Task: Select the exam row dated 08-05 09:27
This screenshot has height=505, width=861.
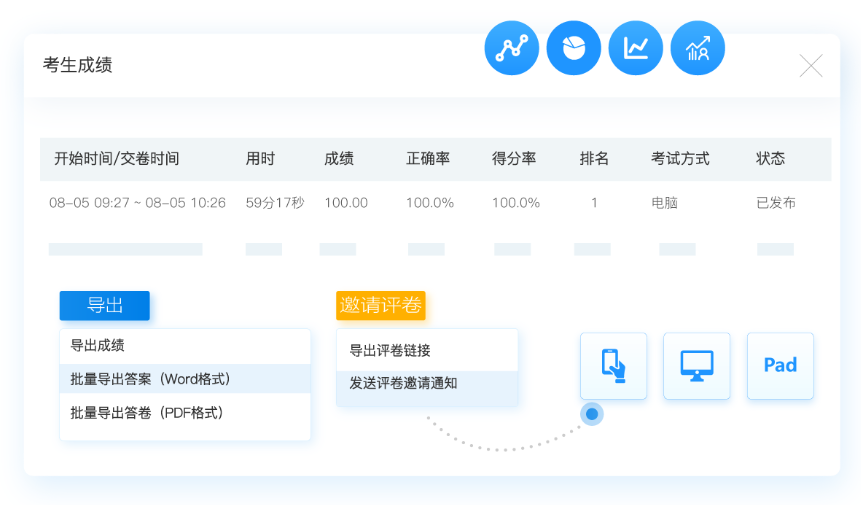Action: click(x=137, y=202)
